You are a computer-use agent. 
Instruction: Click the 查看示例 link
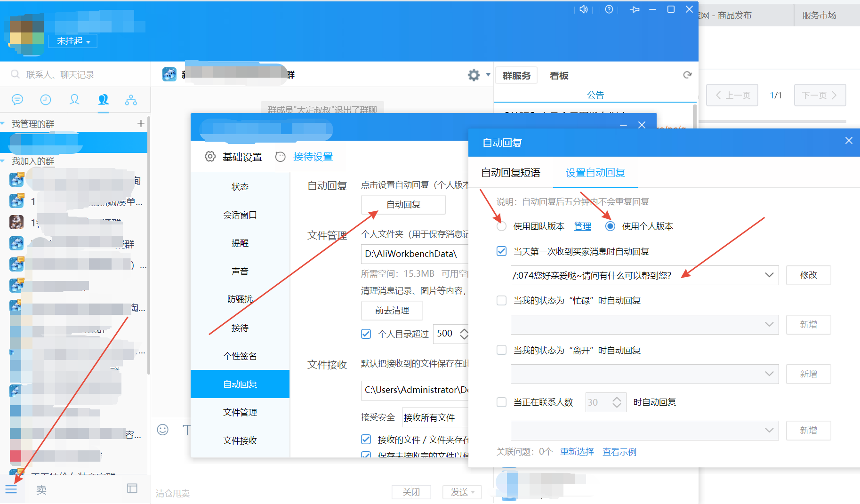click(619, 452)
